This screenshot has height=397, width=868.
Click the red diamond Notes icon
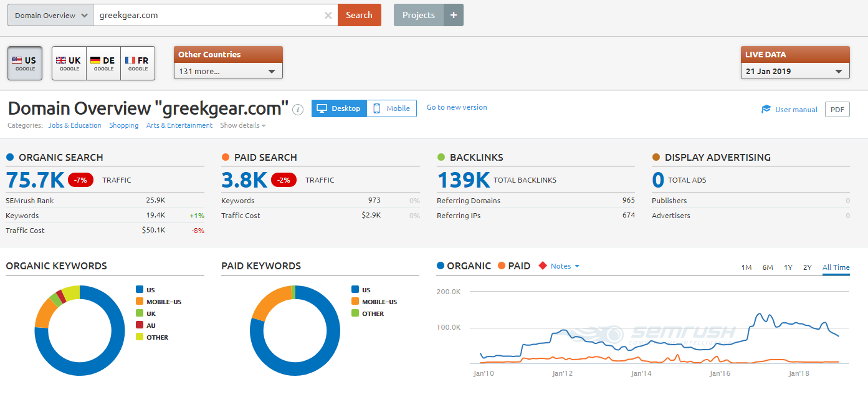[543, 266]
